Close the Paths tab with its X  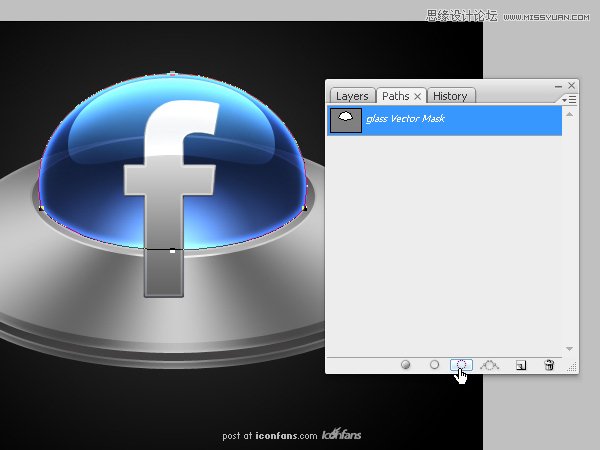click(x=418, y=96)
